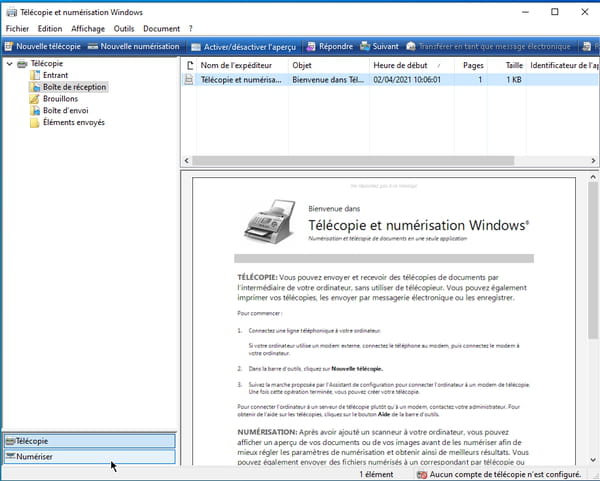Click the 1 KB size cell
This screenshot has width=600, height=481.
click(514, 80)
